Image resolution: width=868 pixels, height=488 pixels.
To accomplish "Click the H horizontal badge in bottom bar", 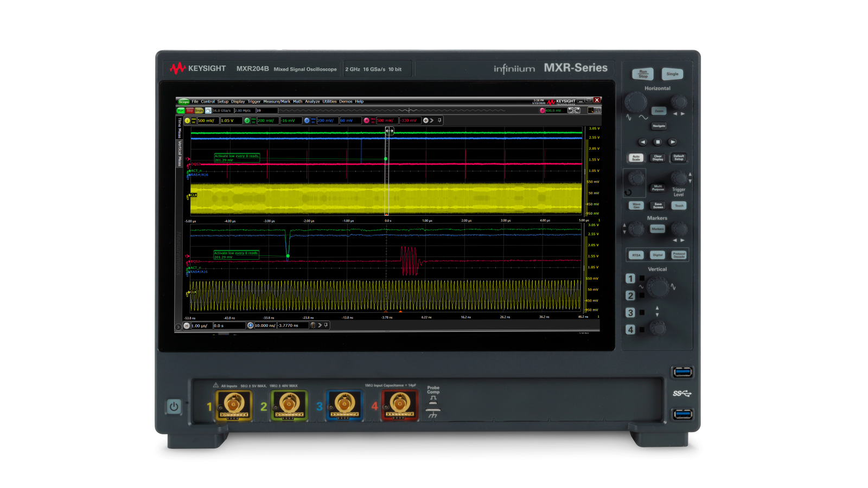I will pyautogui.click(x=187, y=326).
